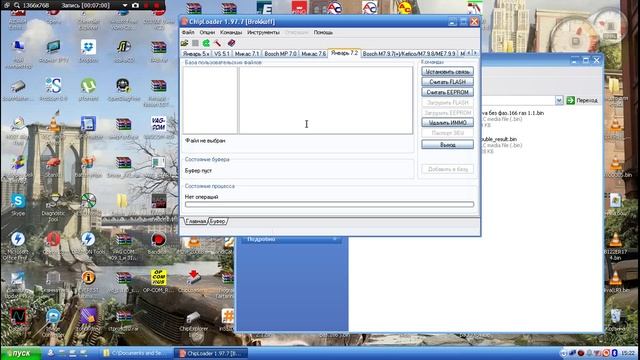Viewport: 640px width, 360px height.
Task: Click the green connection icon in ChipLoader toolbar
Action: [x=206, y=43]
